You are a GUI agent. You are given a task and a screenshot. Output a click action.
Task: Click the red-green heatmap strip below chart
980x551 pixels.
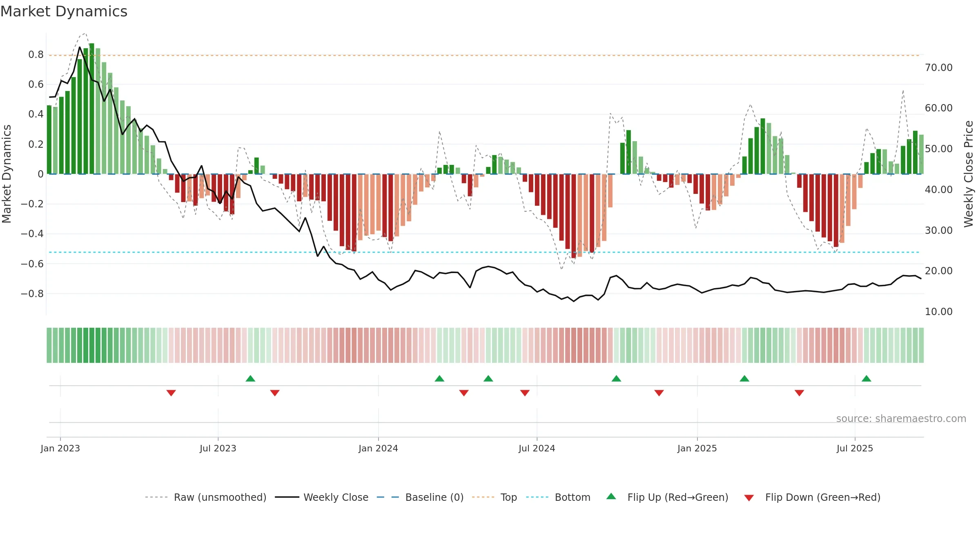click(x=485, y=345)
